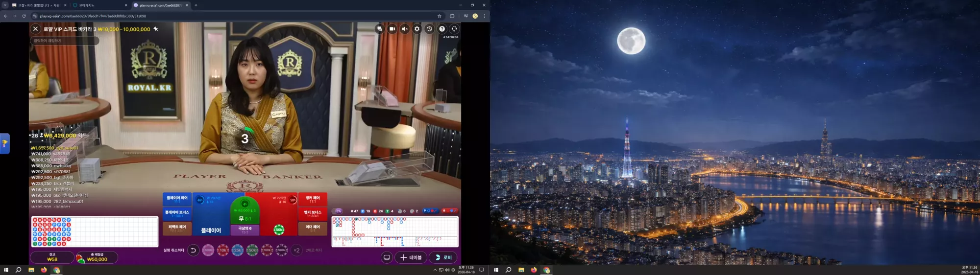The width and height of the screenshot is (980, 275).
Task: Bet on 이더 페어 5:1 spot
Action: pyautogui.click(x=313, y=229)
